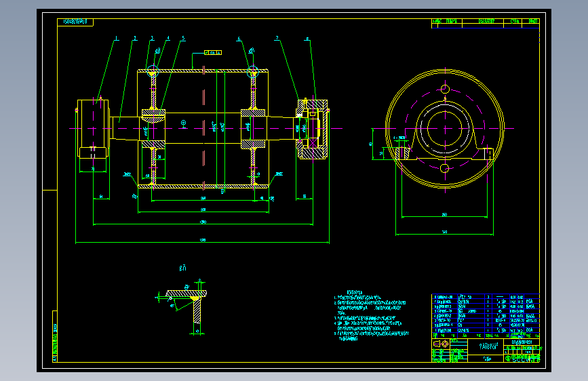Click the revision table at top-right corner
The width and height of the screenshot is (588, 381).
point(486,23)
